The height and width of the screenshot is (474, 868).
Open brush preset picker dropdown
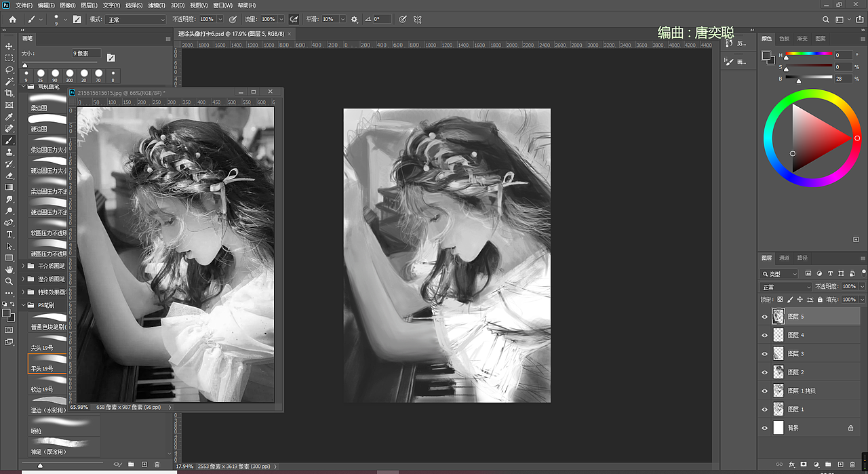coord(65,20)
